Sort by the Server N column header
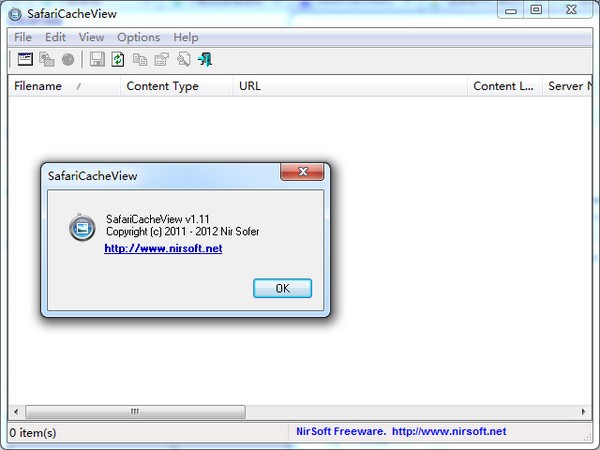This screenshot has width=600, height=450. coord(567,86)
